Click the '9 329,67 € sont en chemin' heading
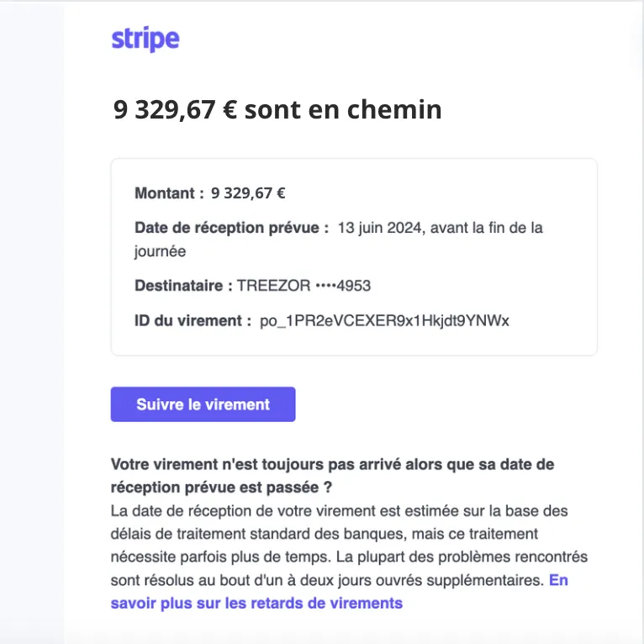The width and height of the screenshot is (644, 644). (277, 109)
